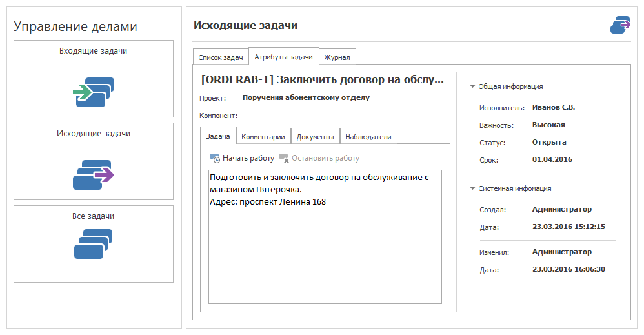The height and width of the screenshot is (335, 644).
Task: Click the Исходящие задачи page heading
Action: point(246,25)
